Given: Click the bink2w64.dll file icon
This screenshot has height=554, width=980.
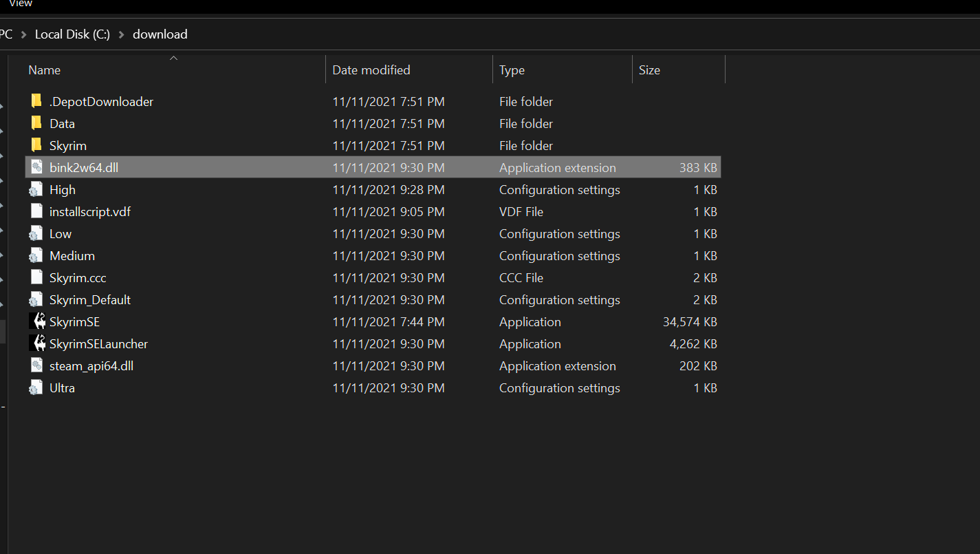Looking at the screenshot, I should coord(36,168).
